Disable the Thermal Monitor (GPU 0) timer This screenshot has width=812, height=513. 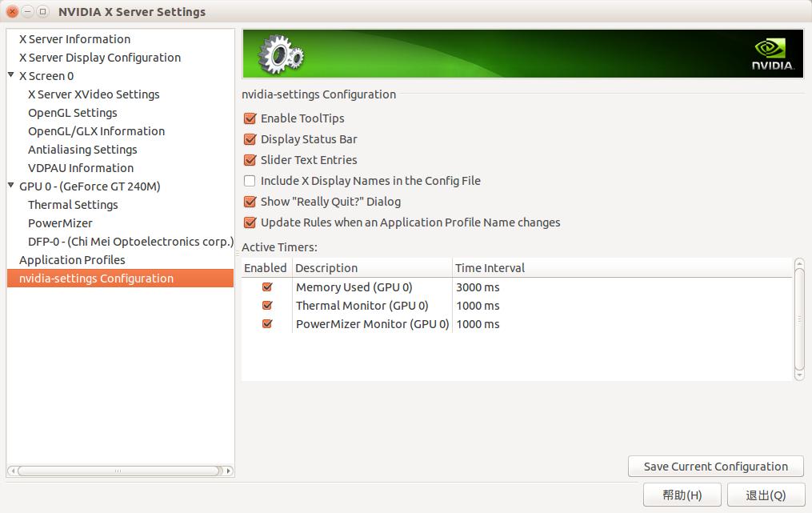pos(267,305)
